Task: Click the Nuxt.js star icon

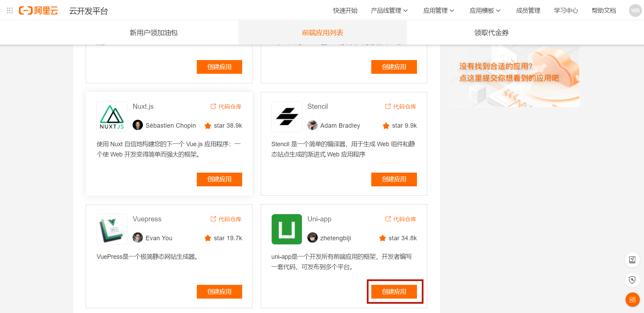Action: pyautogui.click(x=208, y=126)
